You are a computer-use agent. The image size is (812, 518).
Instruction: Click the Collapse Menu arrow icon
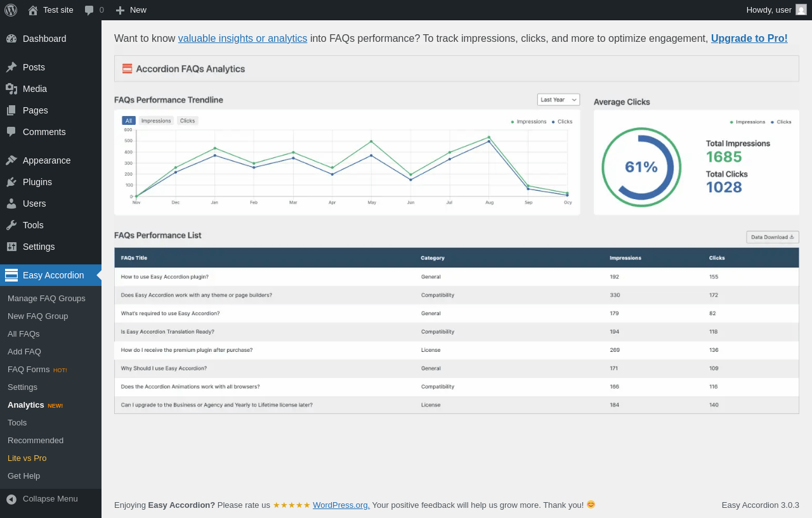pyautogui.click(x=11, y=499)
